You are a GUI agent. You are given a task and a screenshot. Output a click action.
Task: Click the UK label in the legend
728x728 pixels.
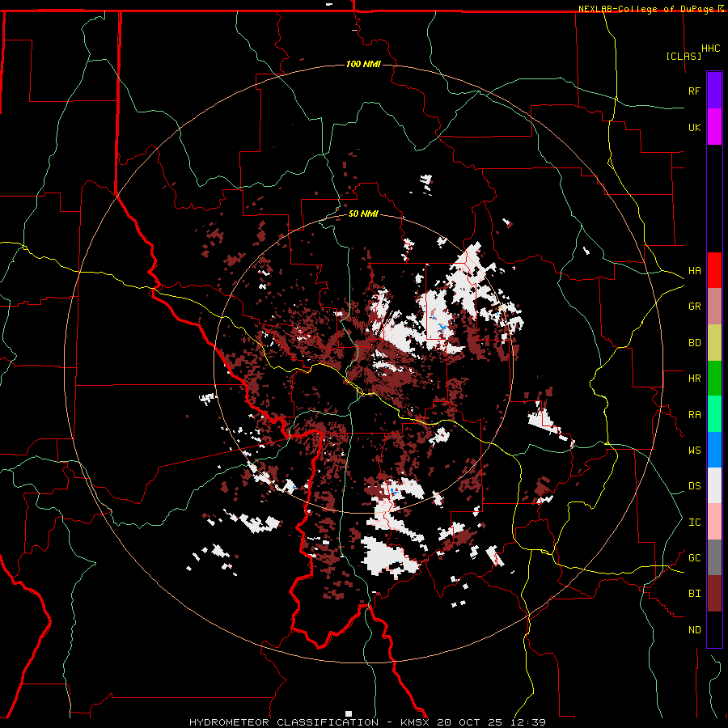[x=694, y=127]
